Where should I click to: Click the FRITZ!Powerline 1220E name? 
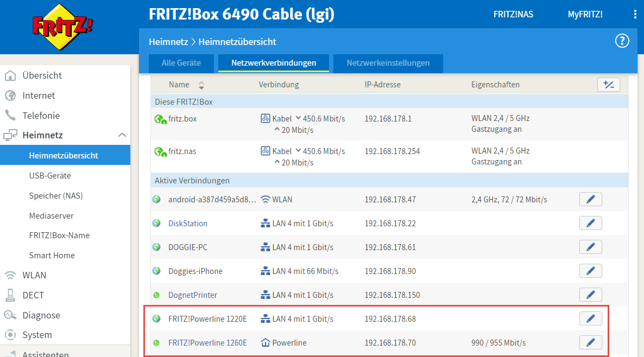[207, 319]
